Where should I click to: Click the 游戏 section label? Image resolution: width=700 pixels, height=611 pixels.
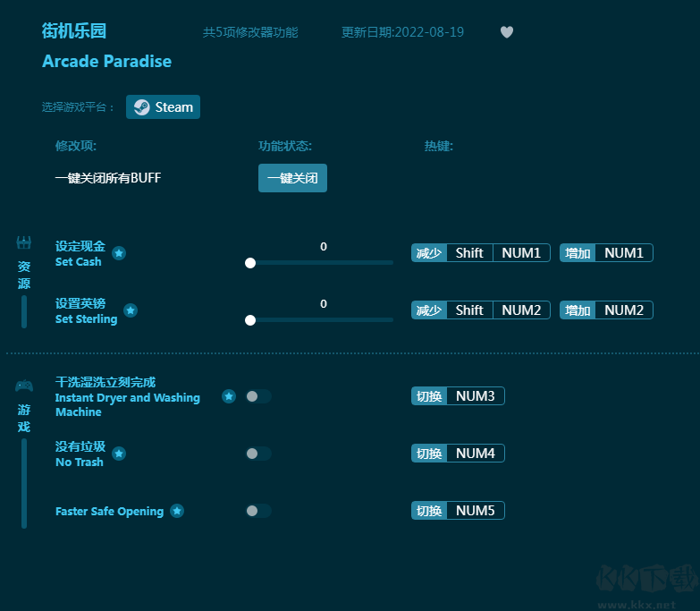(24, 419)
